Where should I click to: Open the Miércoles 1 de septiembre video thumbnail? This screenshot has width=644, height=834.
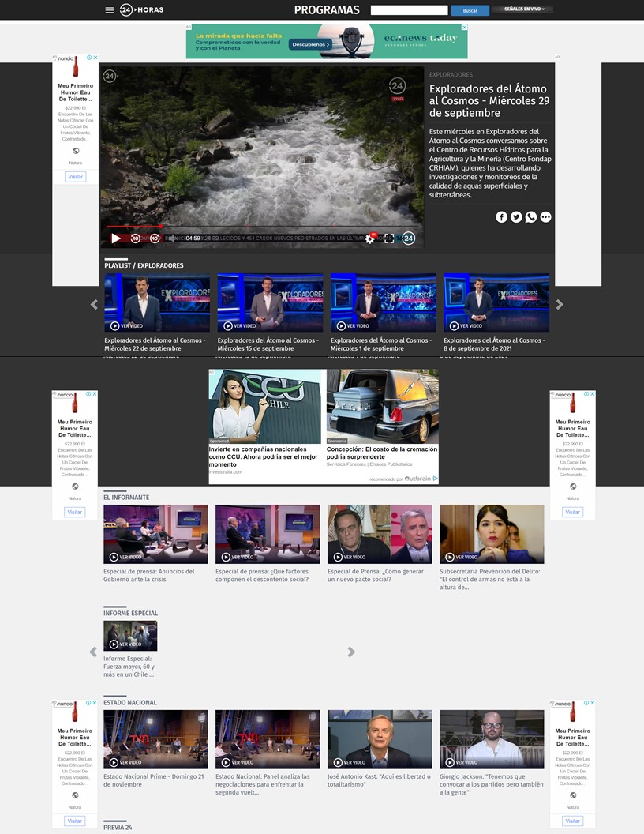tap(383, 302)
